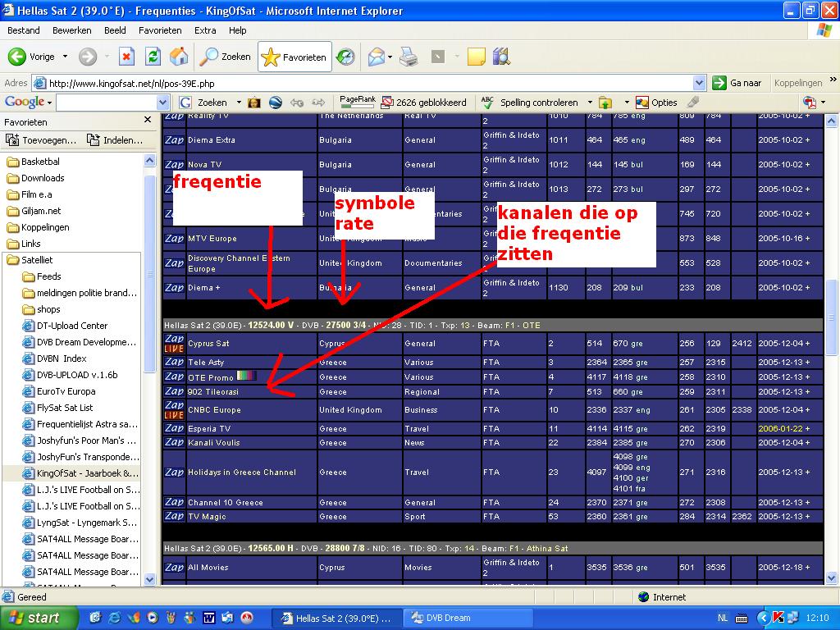840x630 pixels.
Task: Click Indelen in the Favorieten panel
Action: [x=115, y=139]
